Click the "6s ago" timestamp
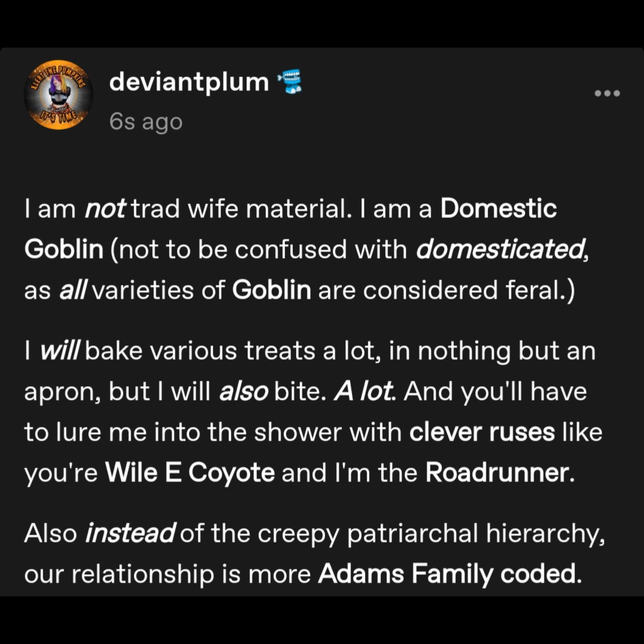This screenshot has height=644, width=644. point(145,122)
